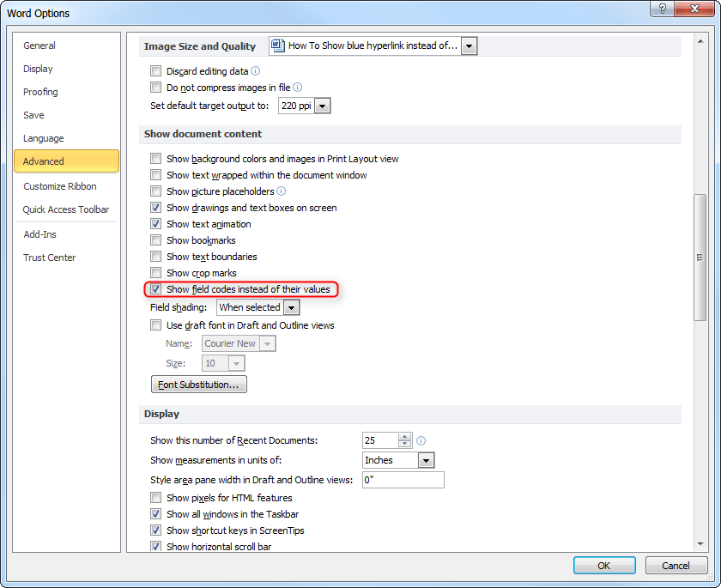The height and width of the screenshot is (588, 721).
Task: Open the default target output ppi dropdown
Action: [322, 106]
